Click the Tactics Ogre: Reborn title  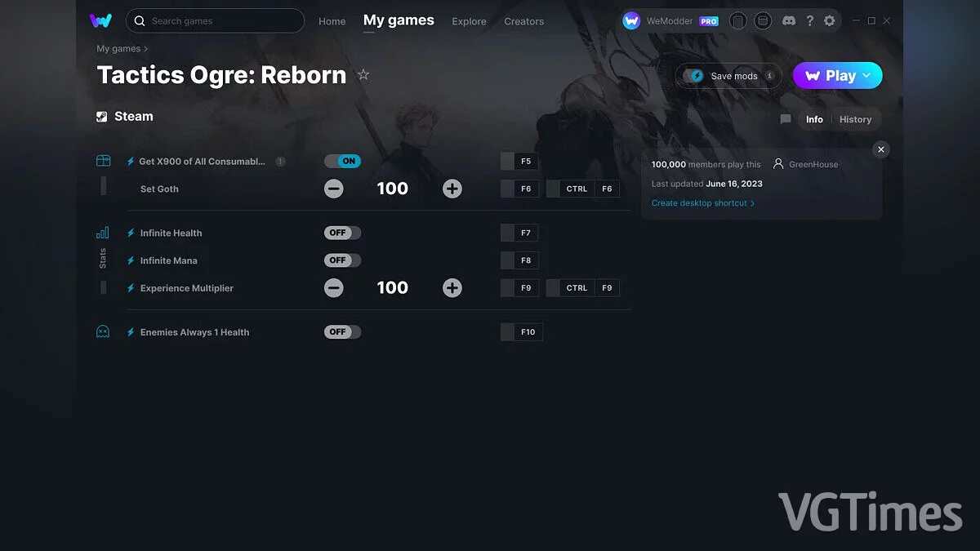(x=221, y=75)
